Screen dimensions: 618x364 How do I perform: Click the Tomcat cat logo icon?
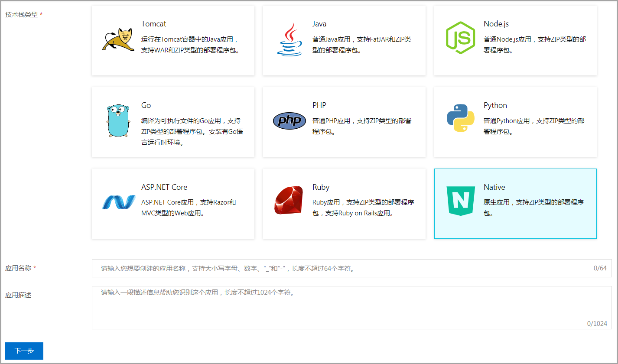[118, 40]
